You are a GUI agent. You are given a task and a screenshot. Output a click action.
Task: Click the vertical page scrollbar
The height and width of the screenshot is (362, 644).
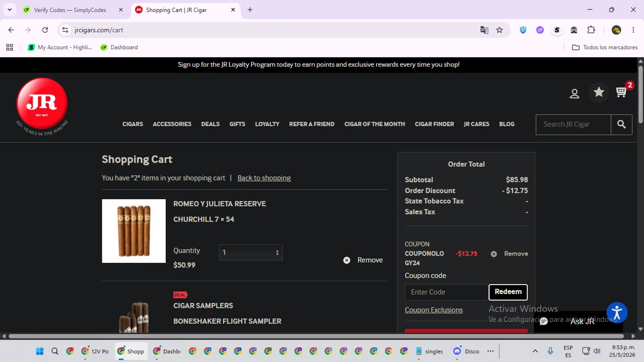click(x=641, y=94)
